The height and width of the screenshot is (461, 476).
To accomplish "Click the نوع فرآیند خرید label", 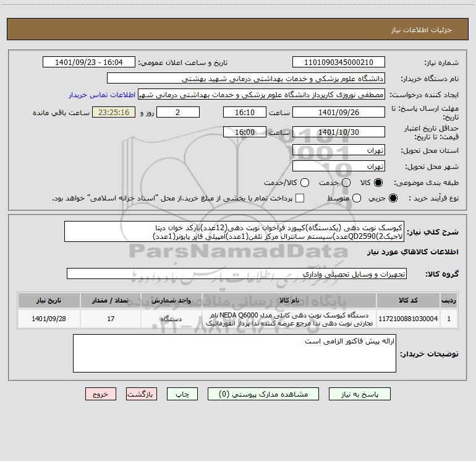I will point(433,198).
